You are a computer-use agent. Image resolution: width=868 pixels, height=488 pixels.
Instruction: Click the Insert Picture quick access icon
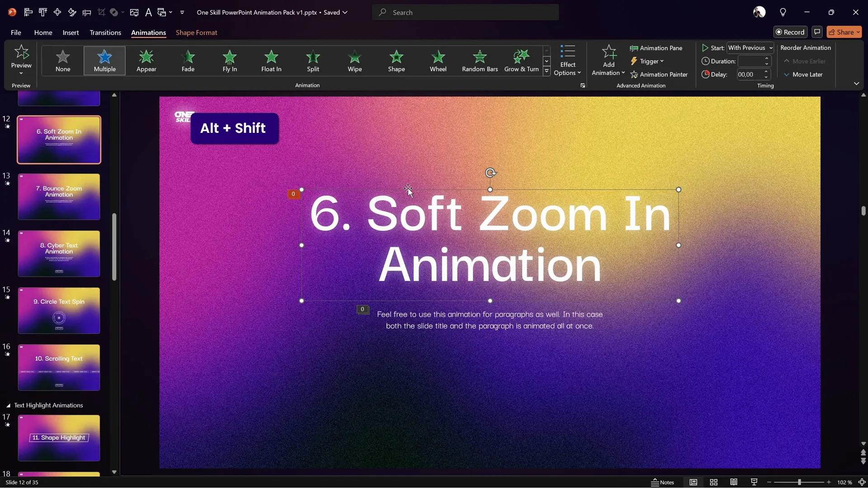pyautogui.click(x=134, y=12)
